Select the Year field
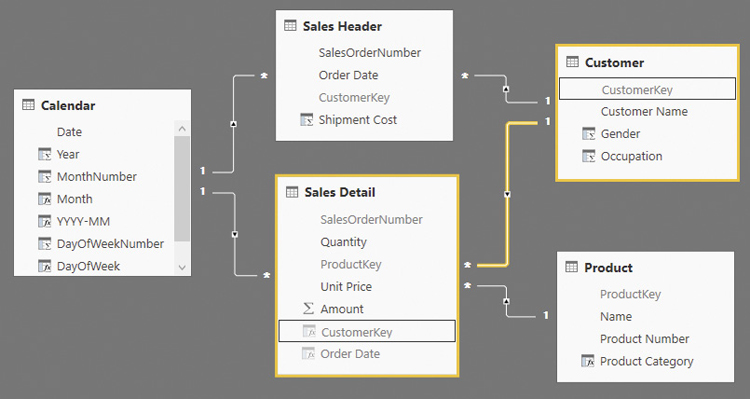 68,155
